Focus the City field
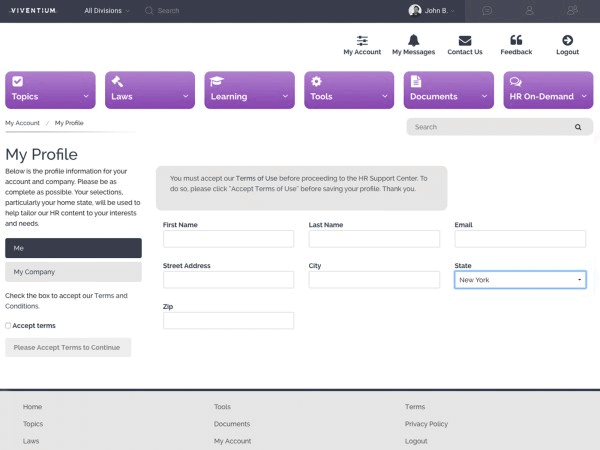 pos(374,280)
